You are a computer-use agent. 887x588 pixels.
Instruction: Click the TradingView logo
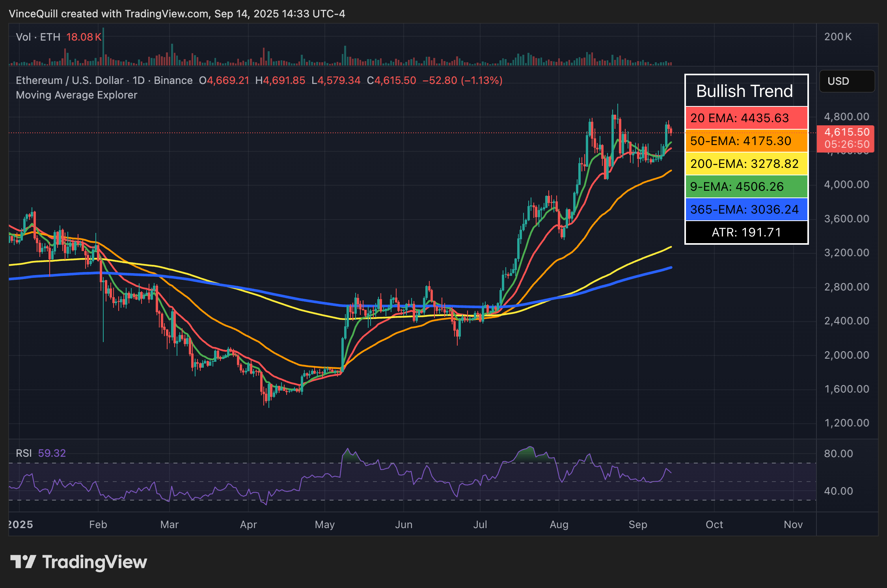point(79,562)
